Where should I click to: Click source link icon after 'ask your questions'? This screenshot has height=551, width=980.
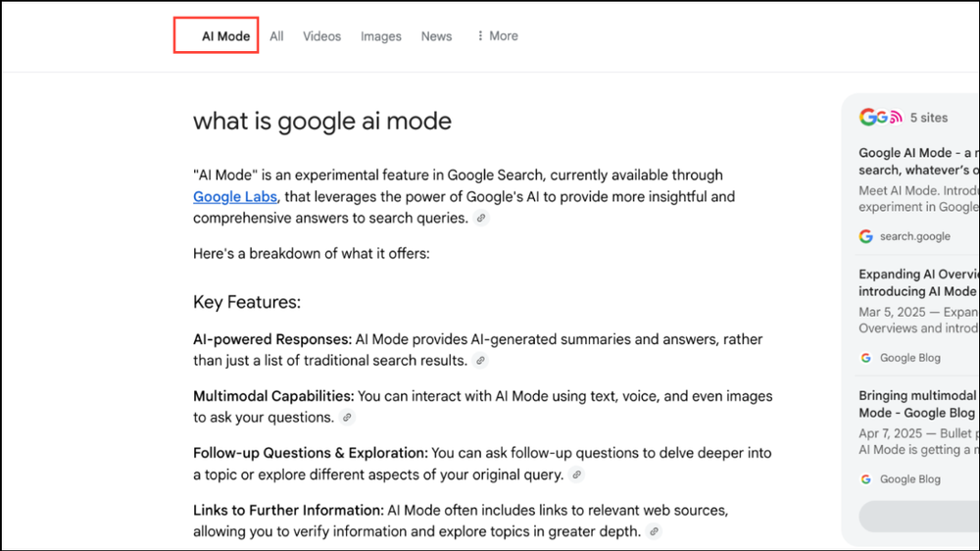point(347,418)
